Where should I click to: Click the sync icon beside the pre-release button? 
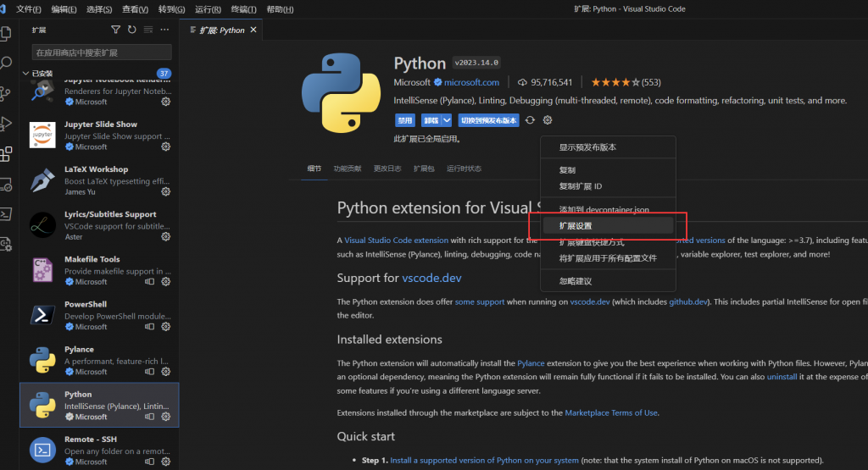(x=530, y=120)
